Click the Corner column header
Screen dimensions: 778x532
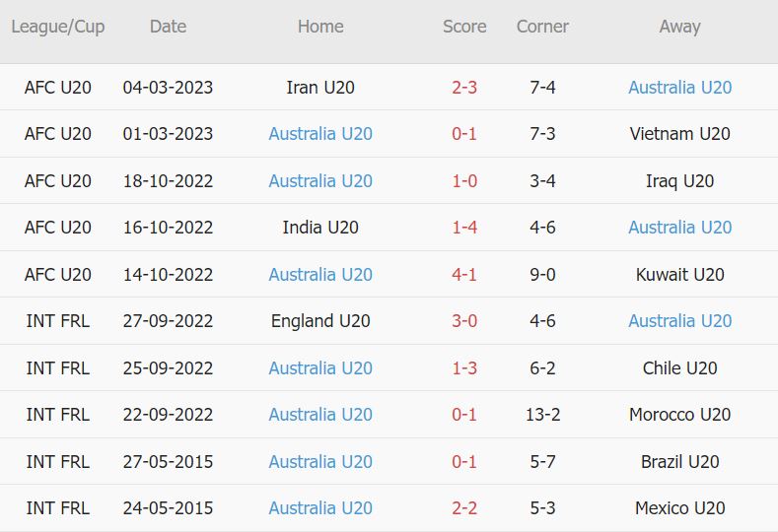[542, 27]
